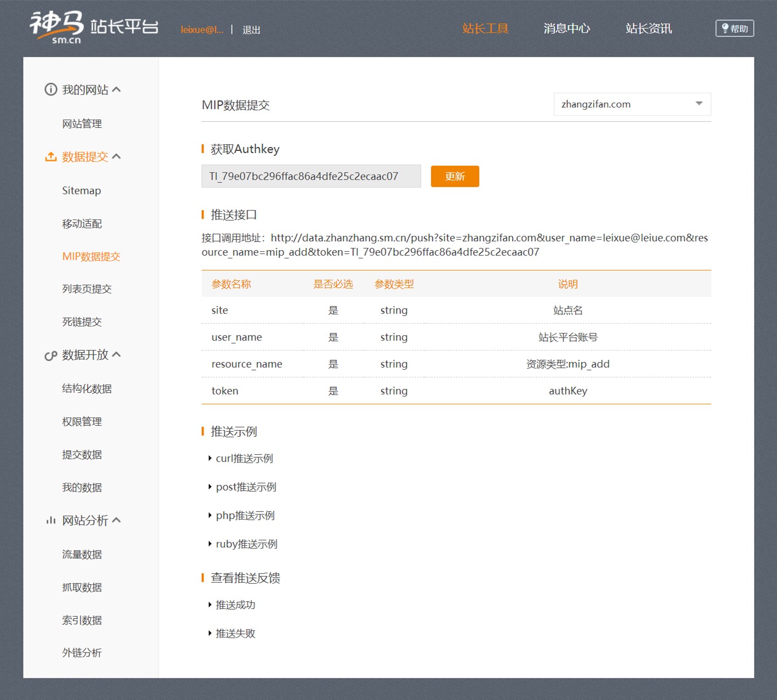Click the 参数名称 column header
Image resolution: width=777 pixels, height=700 pixels.
(x=231, y=284)
